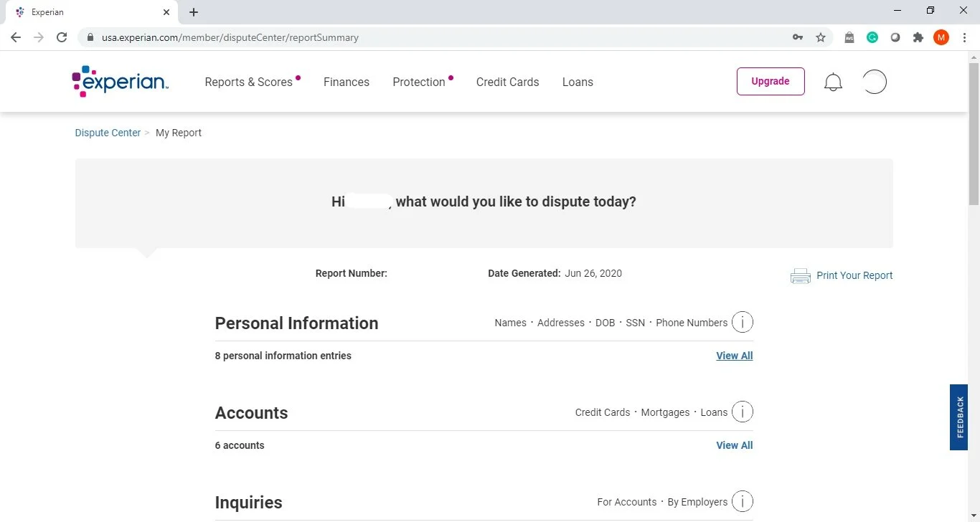This screenshot has height=522, width=980.
Task: Open the notifications bell
Action: pyautogui.click(x=833, y=82)
